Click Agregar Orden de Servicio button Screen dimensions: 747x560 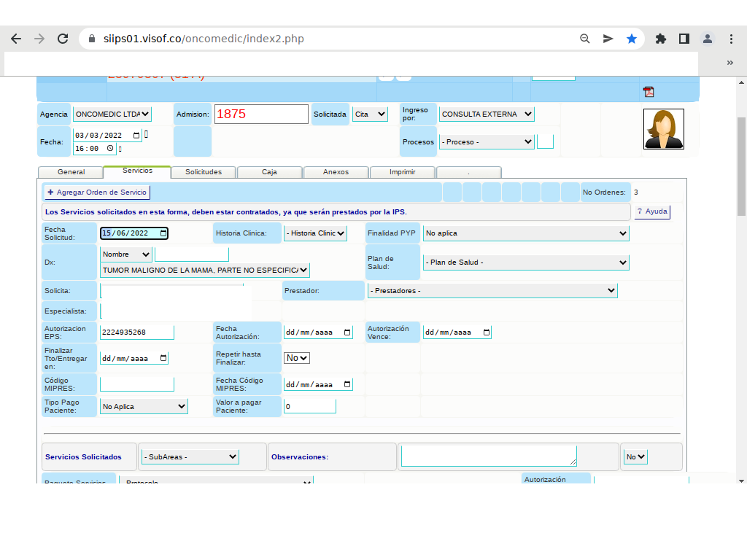97,192
